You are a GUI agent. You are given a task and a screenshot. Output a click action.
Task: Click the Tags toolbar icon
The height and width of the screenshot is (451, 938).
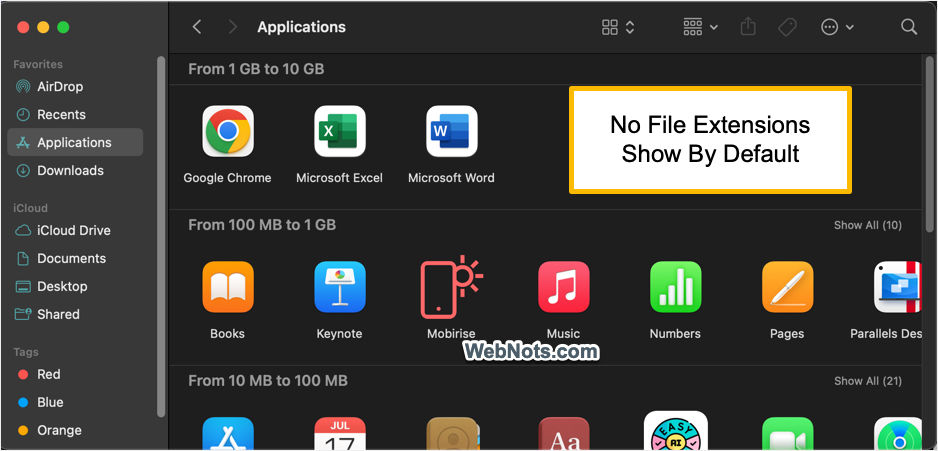tap(787, 27)
